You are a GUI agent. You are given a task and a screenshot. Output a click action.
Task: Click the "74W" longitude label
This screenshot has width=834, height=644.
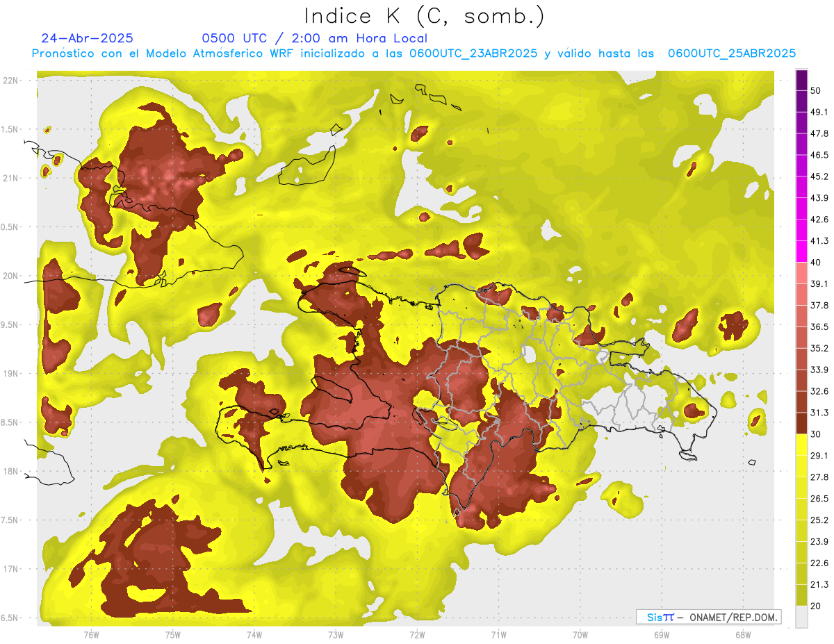point(254,634)
